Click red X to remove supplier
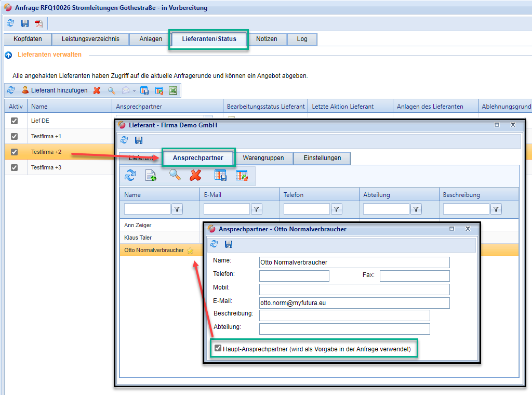 coord(97,90)
